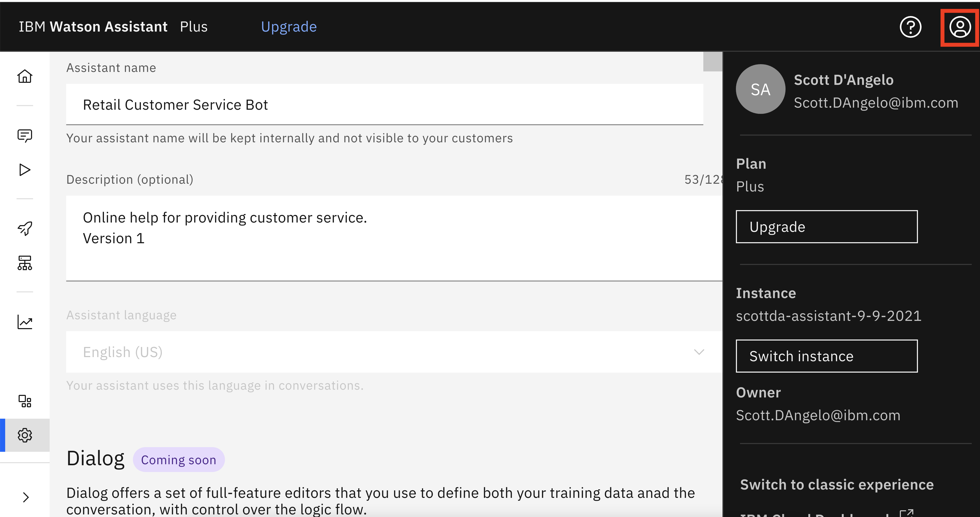Click the IBM Watson Assistant title
Screen dimensions: 980x517
coord(93,27)
